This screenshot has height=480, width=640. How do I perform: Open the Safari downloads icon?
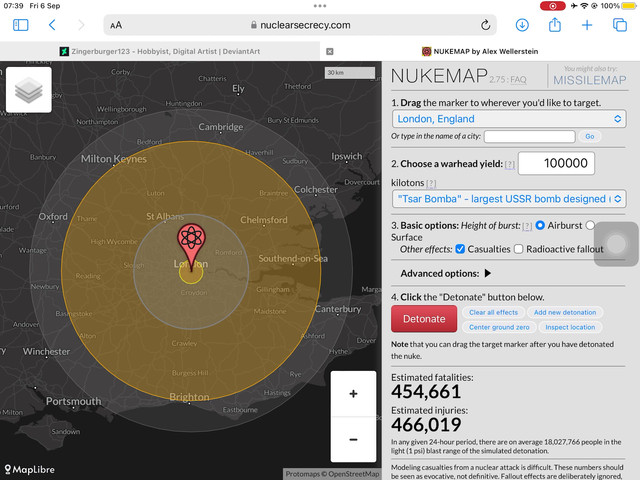[x=522, y=25]
